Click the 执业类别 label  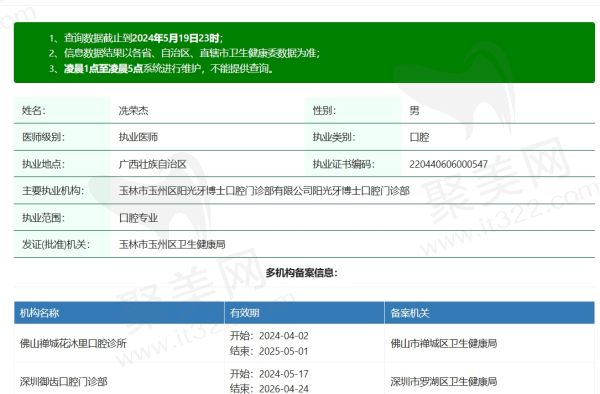[334, 137]
